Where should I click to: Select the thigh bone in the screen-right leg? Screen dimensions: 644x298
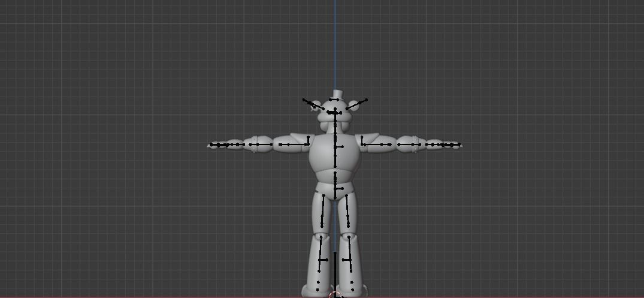click(347, 211)
